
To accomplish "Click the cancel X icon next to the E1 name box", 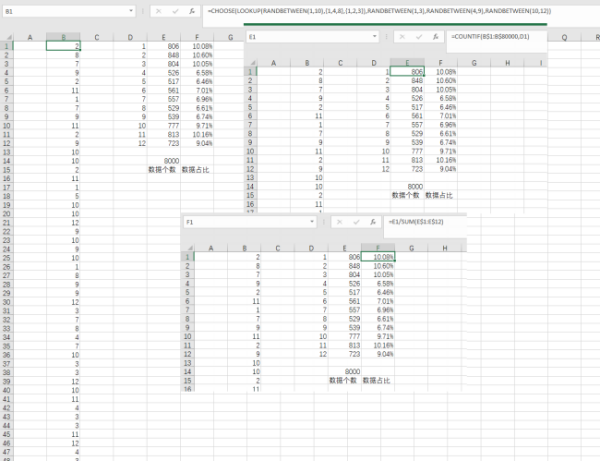I will click(402, 37).
